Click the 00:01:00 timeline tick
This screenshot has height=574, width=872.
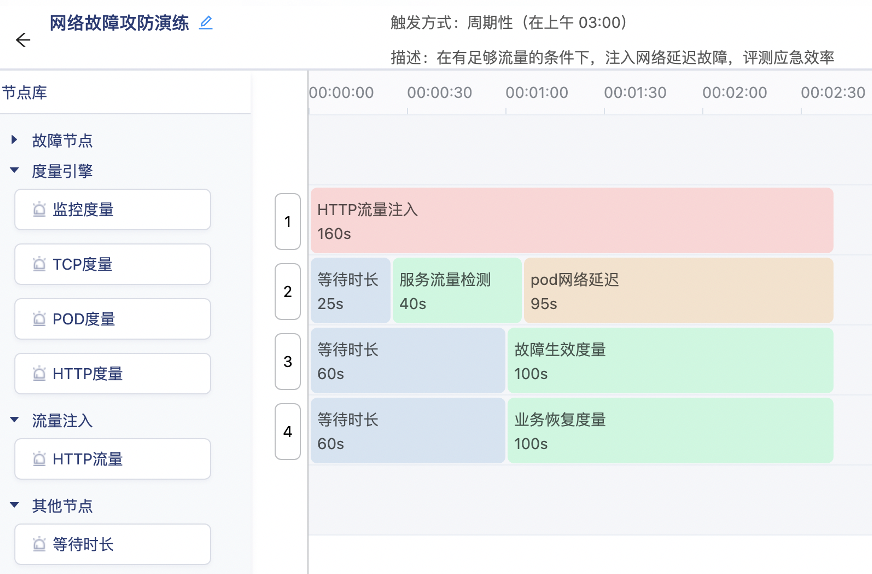tap(537, 93)
